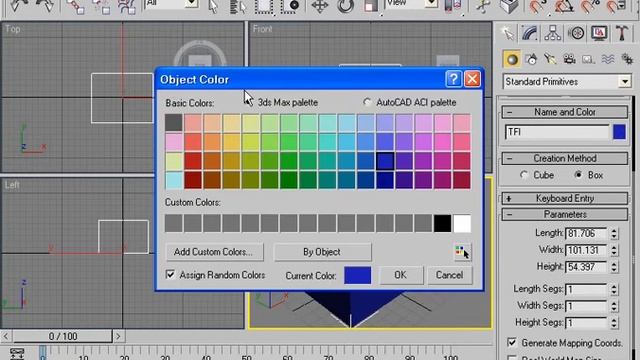Image resolution: width=640 pixels, height=360 pixels.
Task: Open the Standard Primitives dropdown
Action: pos(624,82)
